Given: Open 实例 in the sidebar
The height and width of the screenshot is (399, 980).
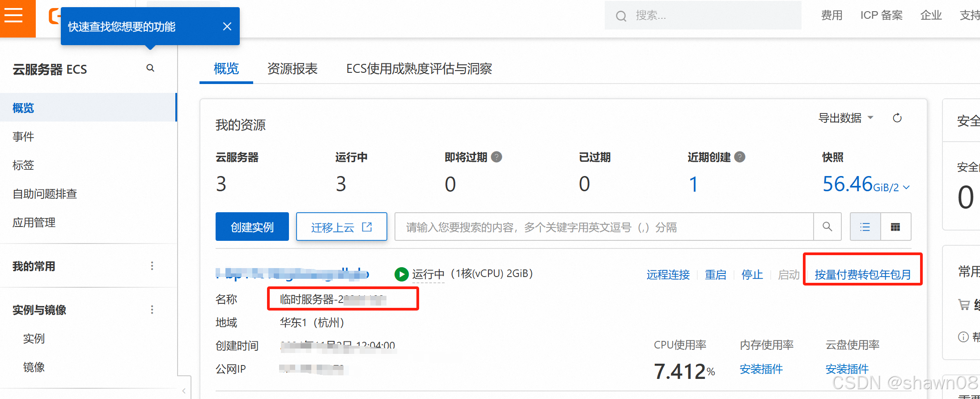Looking at the screenshot, I should click(34, 338).
